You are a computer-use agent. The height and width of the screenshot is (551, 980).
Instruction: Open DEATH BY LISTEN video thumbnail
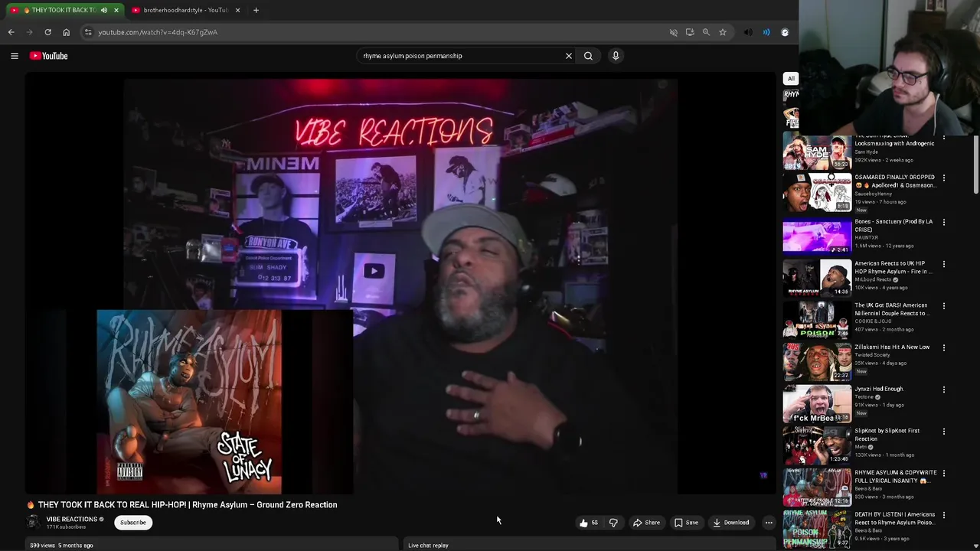click(x=817, y=528)
